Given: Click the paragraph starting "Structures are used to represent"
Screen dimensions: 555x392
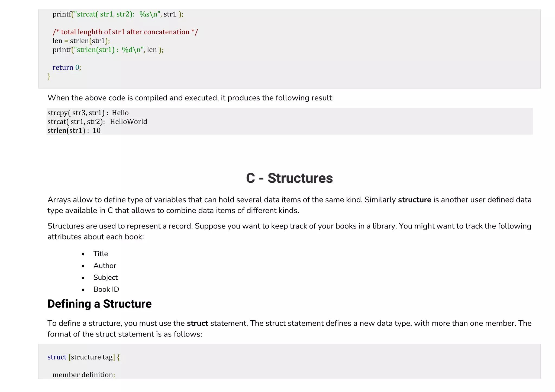Looking at the screenshot, I should [x=289, y=231].
